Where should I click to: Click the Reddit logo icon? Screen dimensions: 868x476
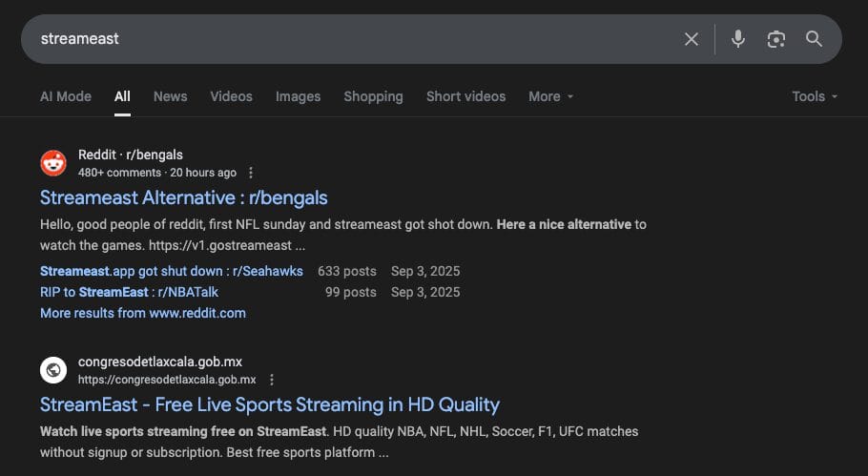[53, 163]
